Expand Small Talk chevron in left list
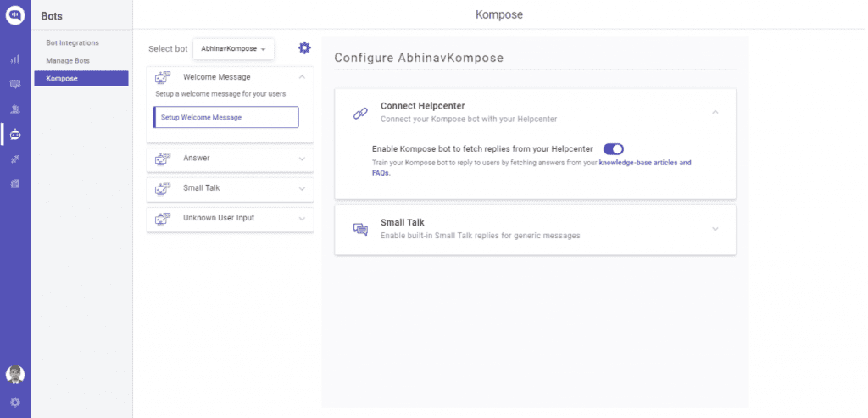Image resolution: width=868 pixels, height=418 pixels. (x=302, y=188)
